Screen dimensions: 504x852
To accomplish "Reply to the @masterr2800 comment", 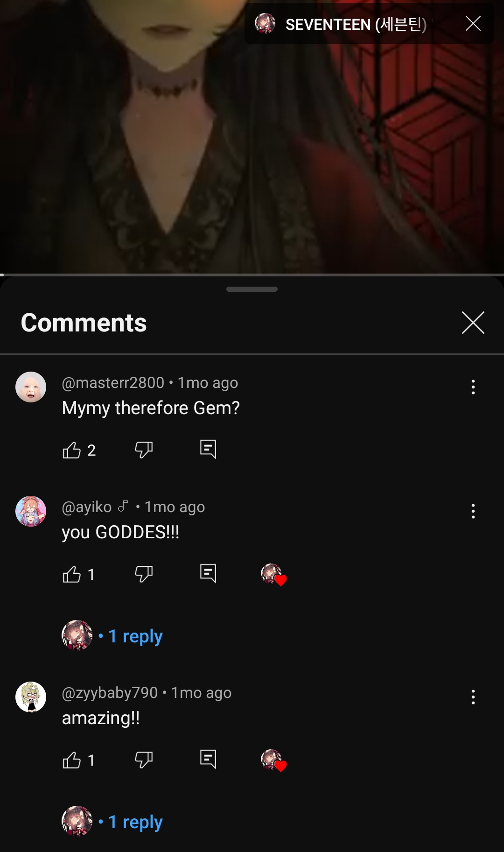I will (x=208, y=449).
